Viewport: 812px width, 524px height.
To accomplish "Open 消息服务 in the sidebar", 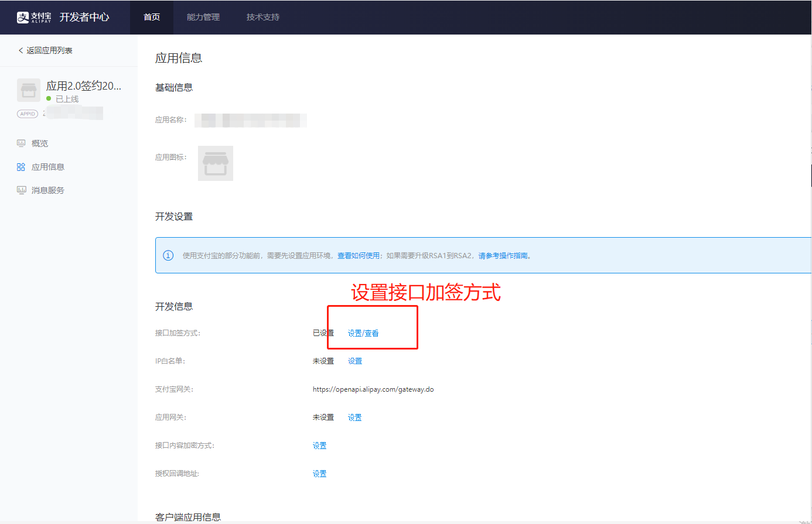I will point(48,190).
